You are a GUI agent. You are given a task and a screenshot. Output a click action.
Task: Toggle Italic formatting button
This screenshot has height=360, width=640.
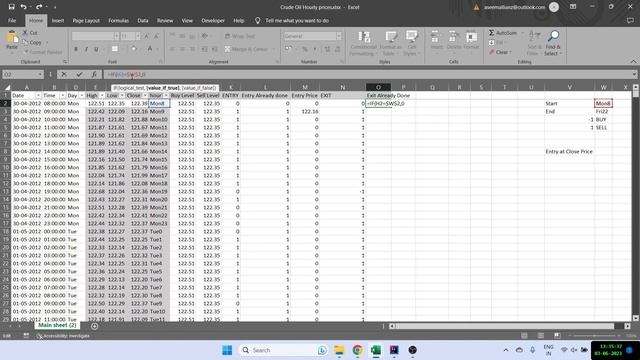point(86,49)
